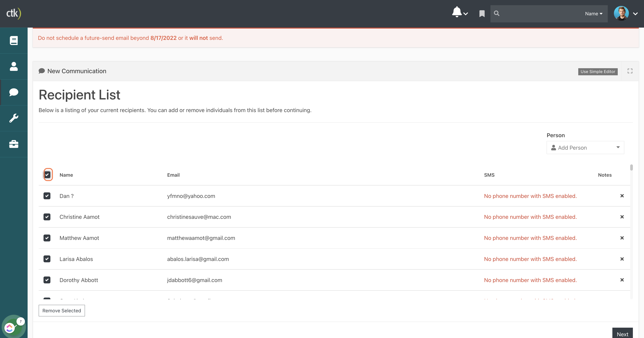Click the Remove Selected button
This screenshot has width=644, height=338.
coord(62,310)
